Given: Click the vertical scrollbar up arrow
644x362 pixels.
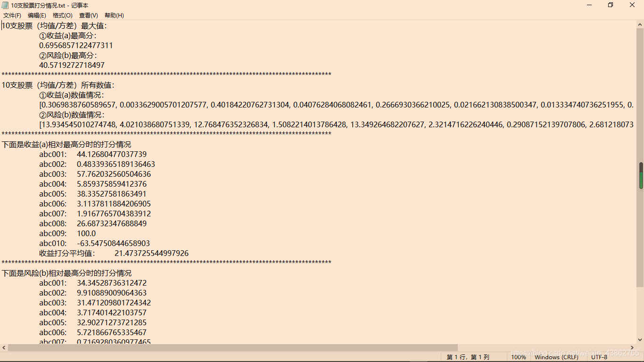Looking at the screenshot, I should (x=640, y=25).
